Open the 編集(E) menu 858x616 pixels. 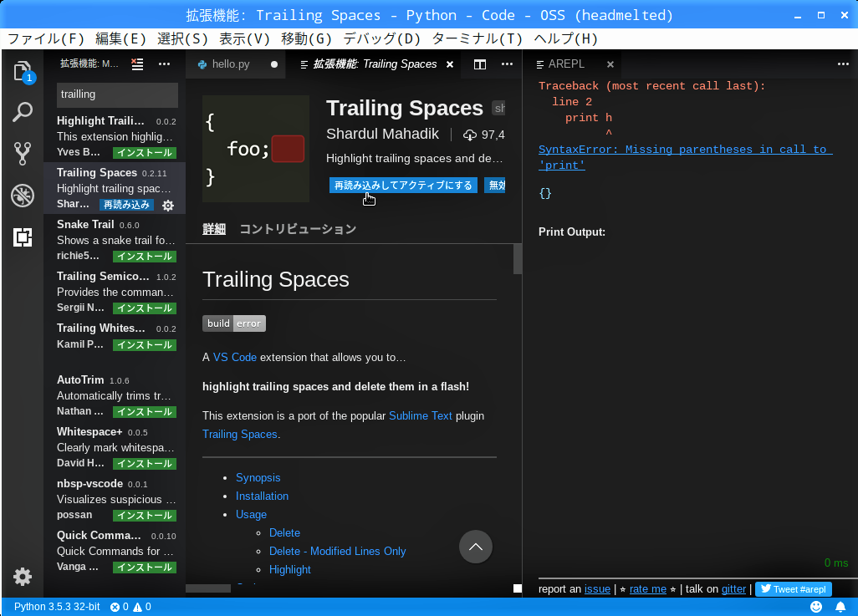[x=120, y=38]
